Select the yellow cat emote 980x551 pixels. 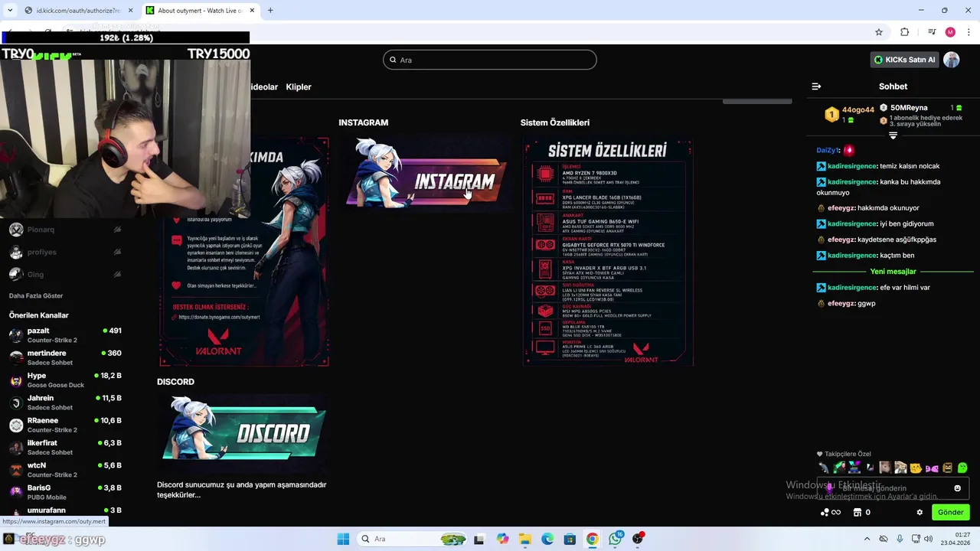point(916,468)
